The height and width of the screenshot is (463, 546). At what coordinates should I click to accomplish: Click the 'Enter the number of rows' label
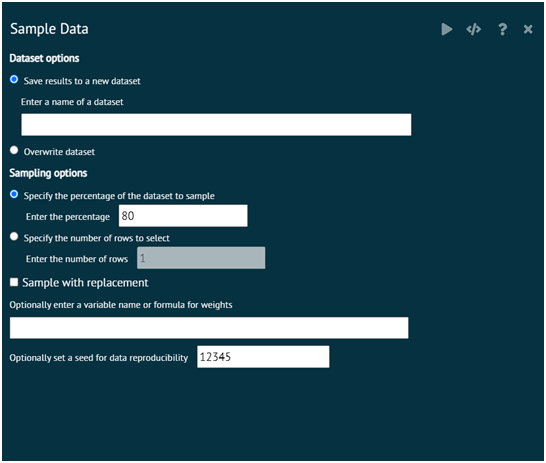(x=77, y=259)
